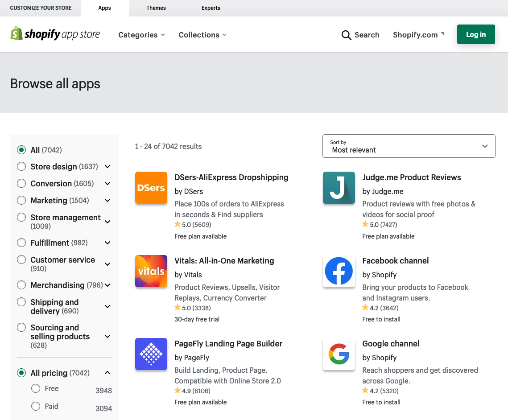Select Sourcing and selling products radio

pos(21,327)
